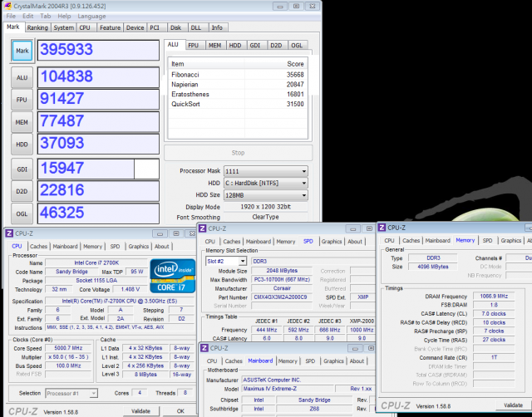Run the MEM benchmark button

22,122
